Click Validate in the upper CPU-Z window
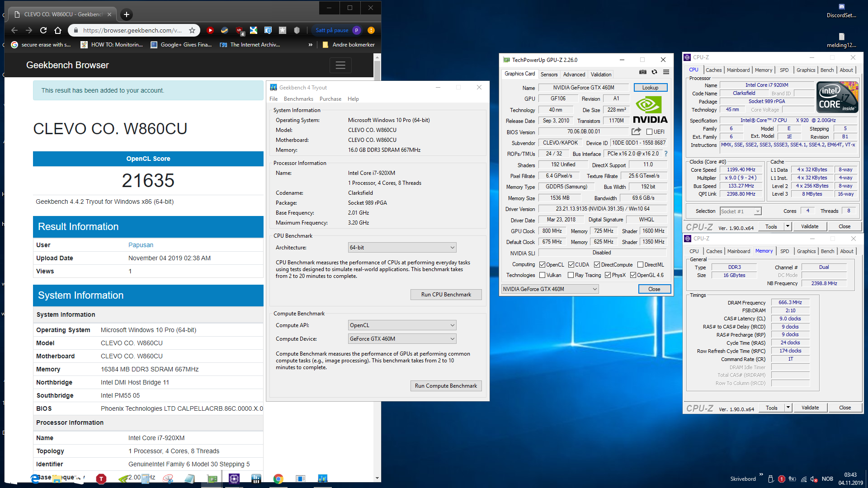Image resolution: width=868 pixels, height=488 pixels. [x=809, y=226]
